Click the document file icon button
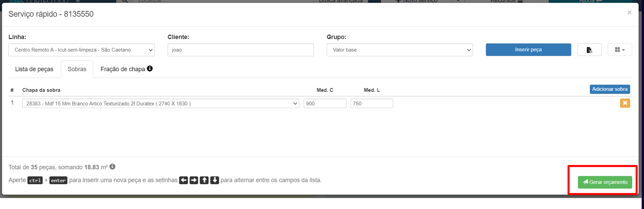644x209 pixels. click(x=589, y=50)
